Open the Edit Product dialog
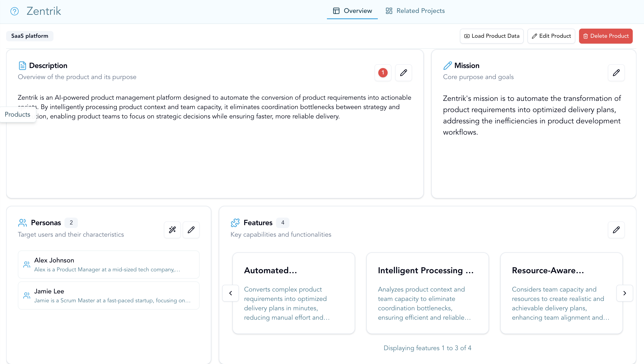The height and width of the screenshot is (364, 644). pyautogui.click(x=551, y=36)
